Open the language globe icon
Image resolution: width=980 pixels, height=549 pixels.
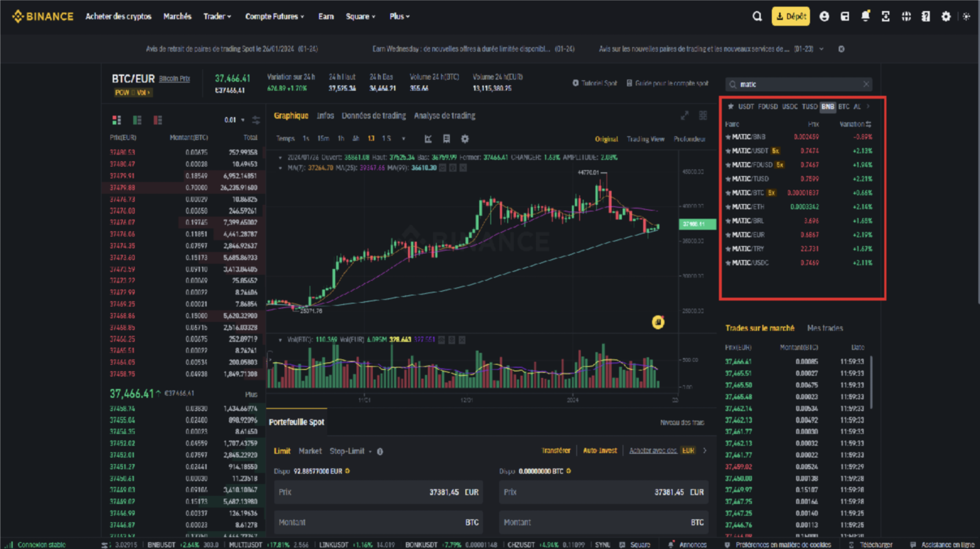906,17
